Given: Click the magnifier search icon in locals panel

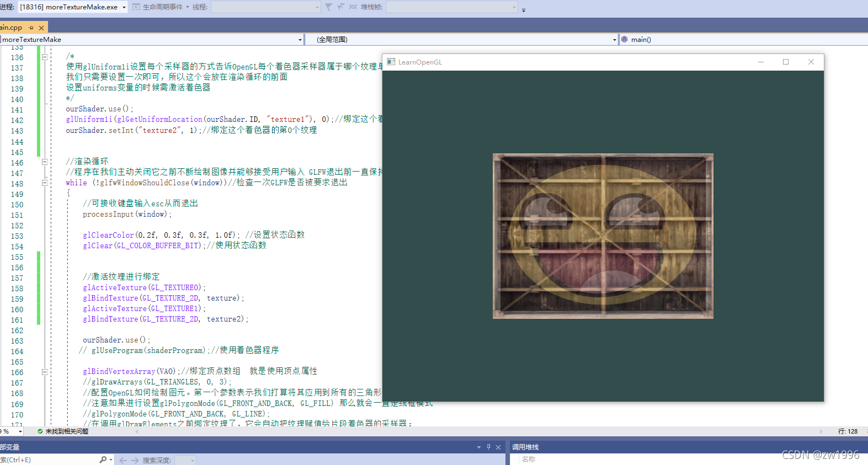Looking at the screenshot, I should point(103,460).
